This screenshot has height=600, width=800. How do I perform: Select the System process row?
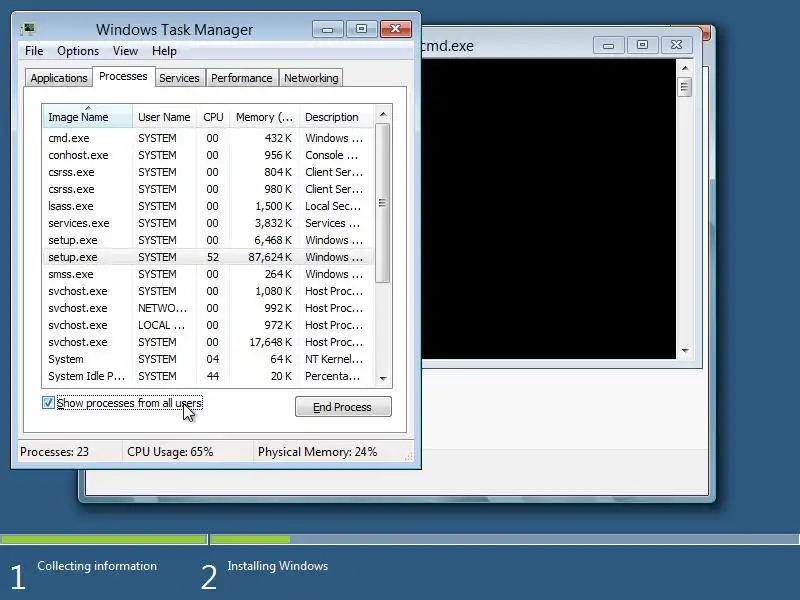(208, 359)
